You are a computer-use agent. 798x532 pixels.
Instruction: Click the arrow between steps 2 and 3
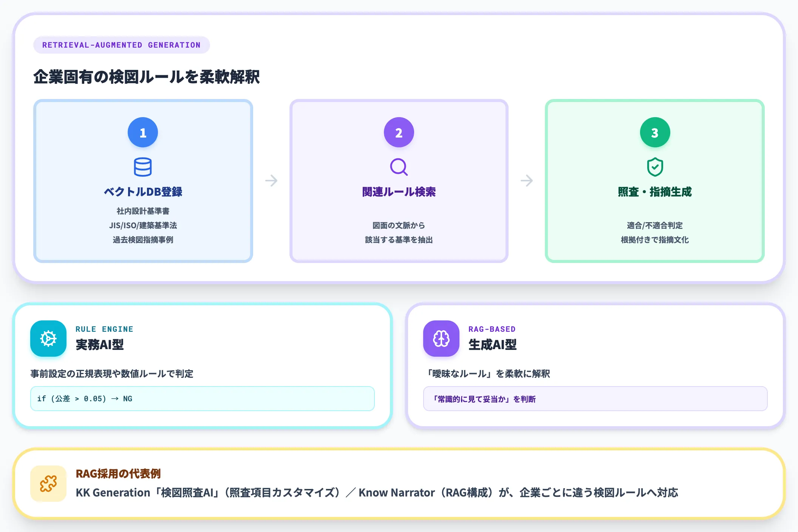coord(527,181)
